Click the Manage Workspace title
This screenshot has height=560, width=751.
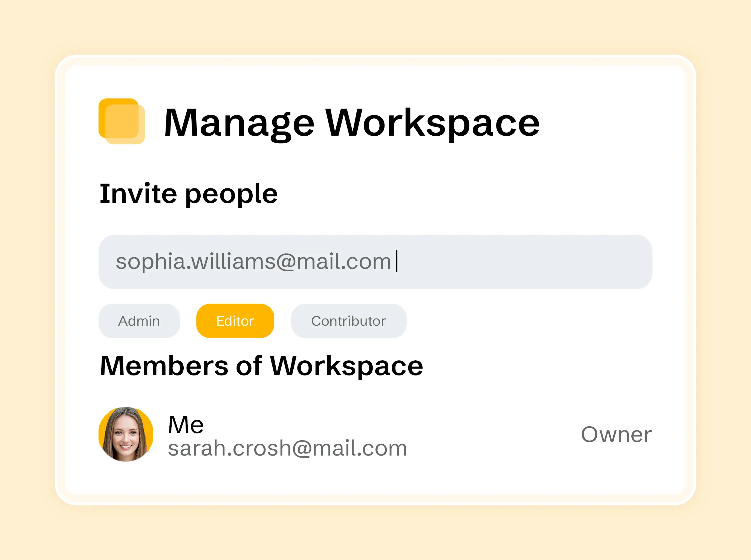351,123
